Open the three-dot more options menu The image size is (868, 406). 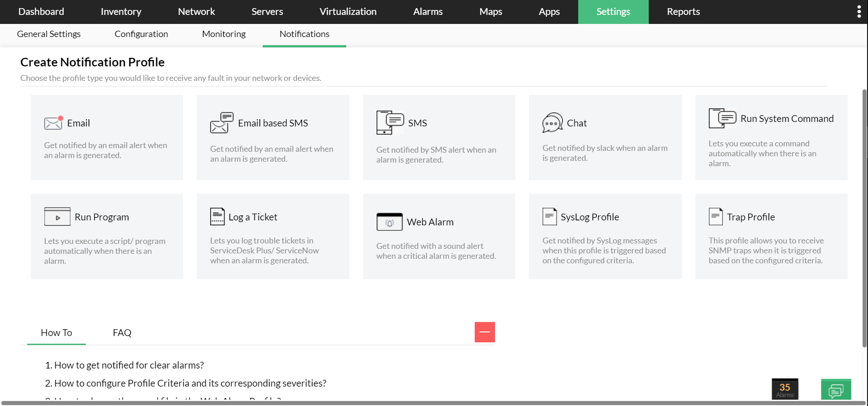click(859, 12)
